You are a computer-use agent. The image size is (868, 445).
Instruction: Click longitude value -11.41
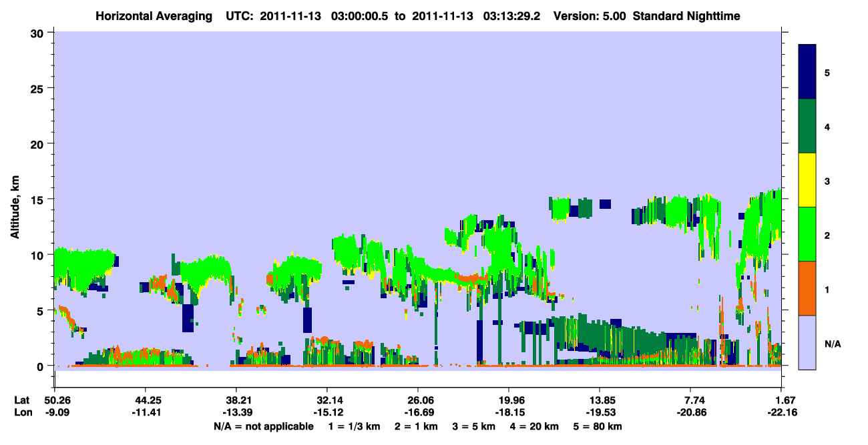point(145,412)
